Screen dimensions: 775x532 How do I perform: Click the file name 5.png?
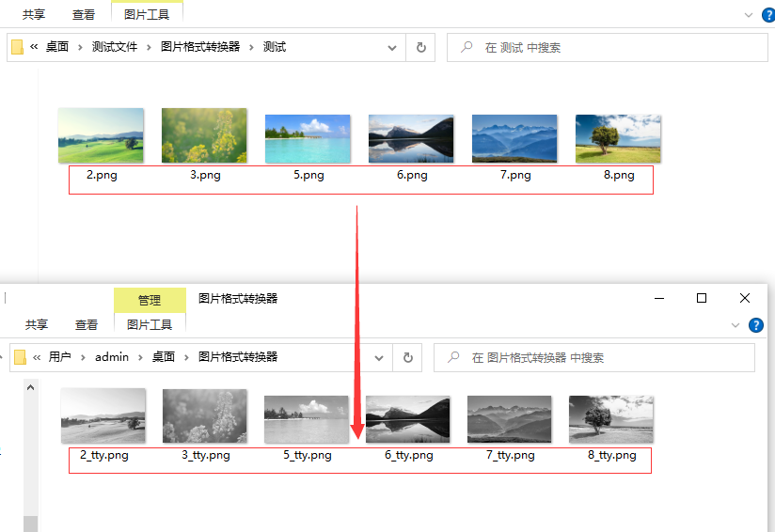[308, 175]
